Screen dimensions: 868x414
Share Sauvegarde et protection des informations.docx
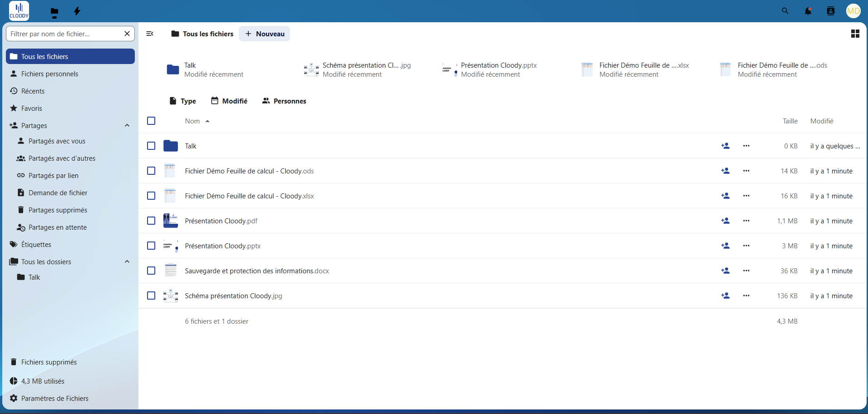pyautogui.click(x=725, y=271)
